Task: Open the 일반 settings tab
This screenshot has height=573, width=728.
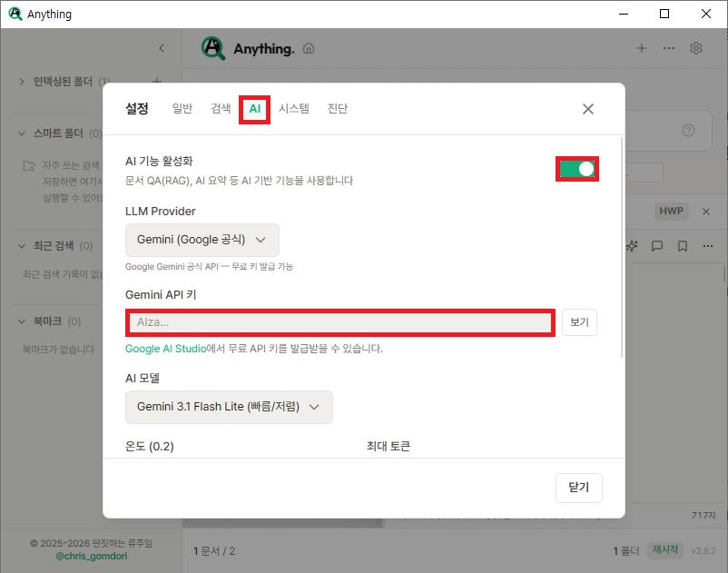Action: 182,108
